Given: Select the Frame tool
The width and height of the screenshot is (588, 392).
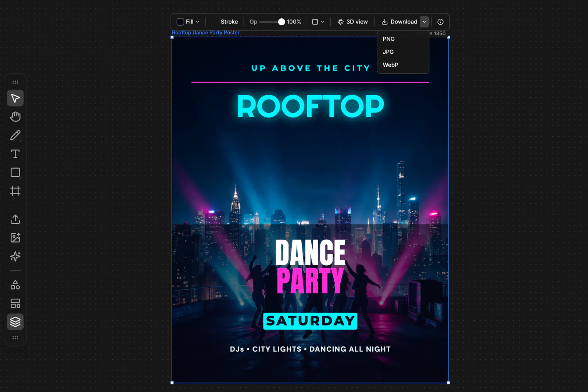Looking at the screenshot, I should click(x=15, y=191).
